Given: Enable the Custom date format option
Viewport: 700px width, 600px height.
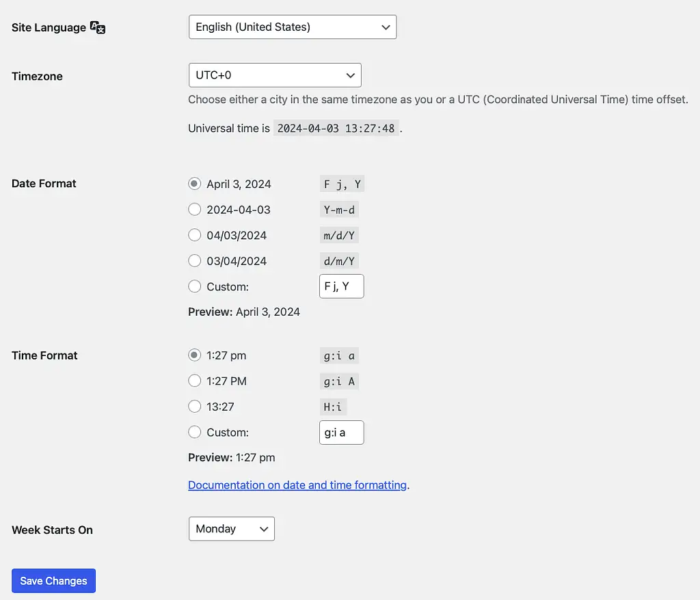Looking at the screenshot, I should pos(194,286).
